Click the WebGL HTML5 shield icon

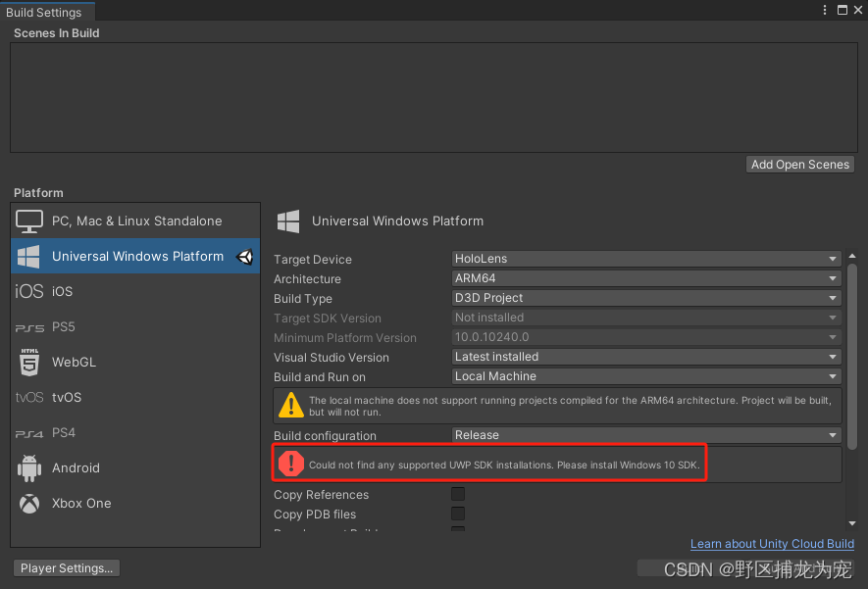point(29,363)
